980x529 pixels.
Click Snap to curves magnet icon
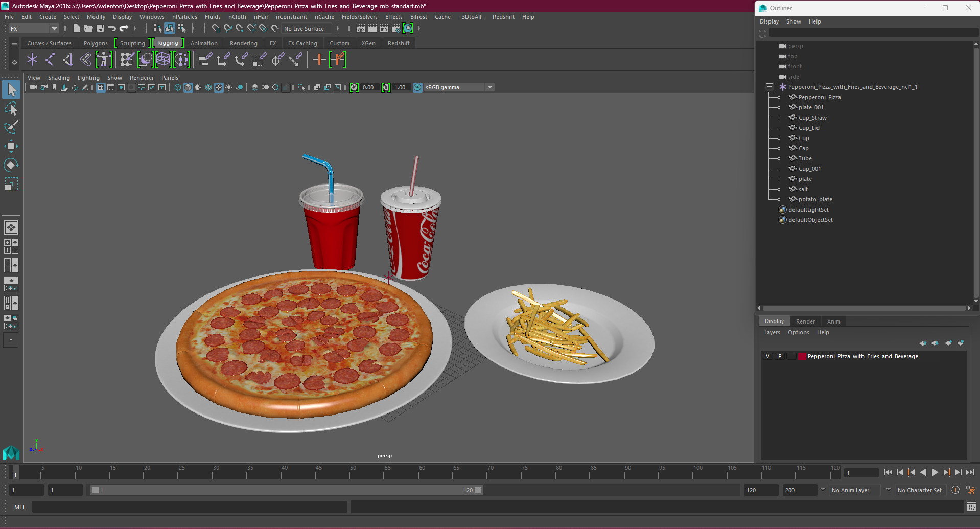click(x=228, y=29)
